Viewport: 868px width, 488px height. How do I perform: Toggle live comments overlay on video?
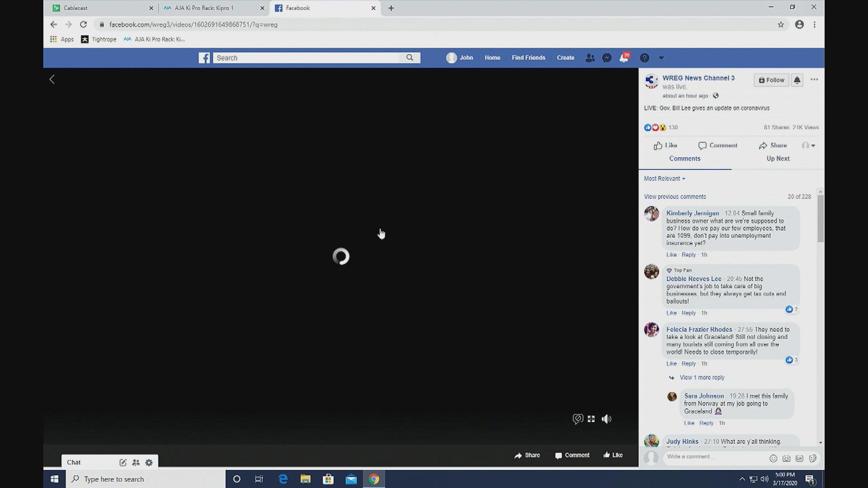577,419
